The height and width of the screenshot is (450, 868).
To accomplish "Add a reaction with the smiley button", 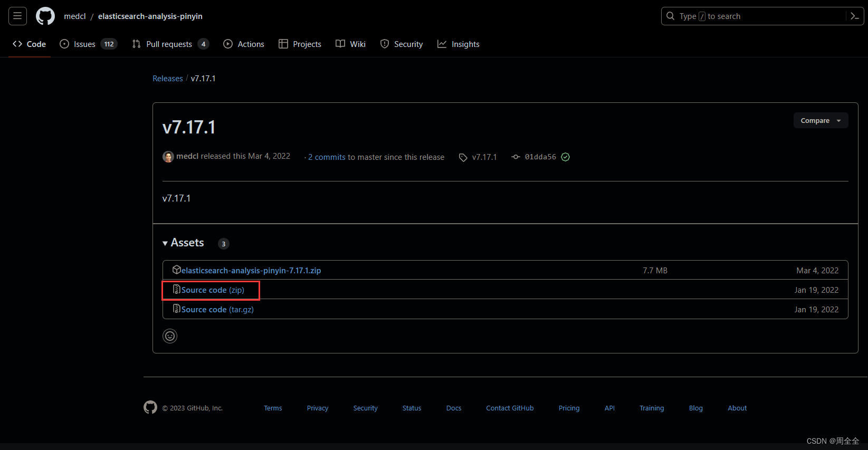I will (170, 336).
